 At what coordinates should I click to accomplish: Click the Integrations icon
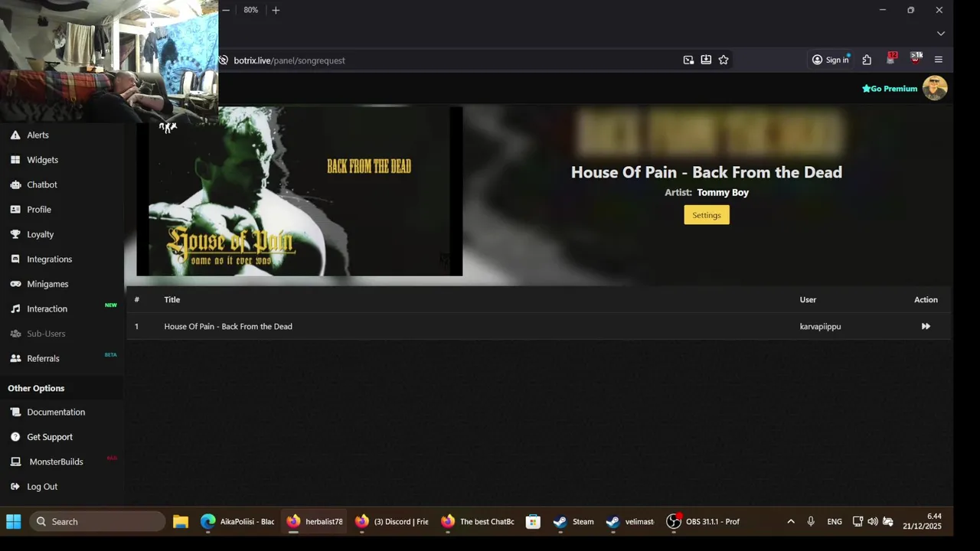pos(15,259)
